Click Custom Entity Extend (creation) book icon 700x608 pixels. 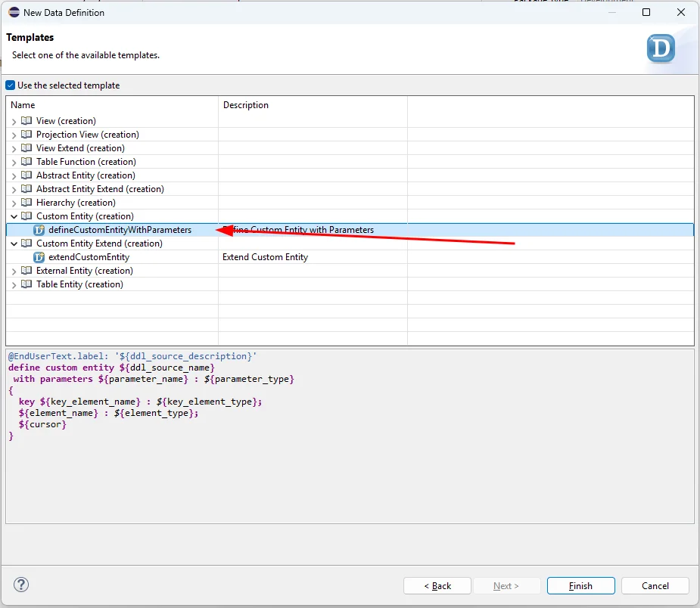pos(26,243)
